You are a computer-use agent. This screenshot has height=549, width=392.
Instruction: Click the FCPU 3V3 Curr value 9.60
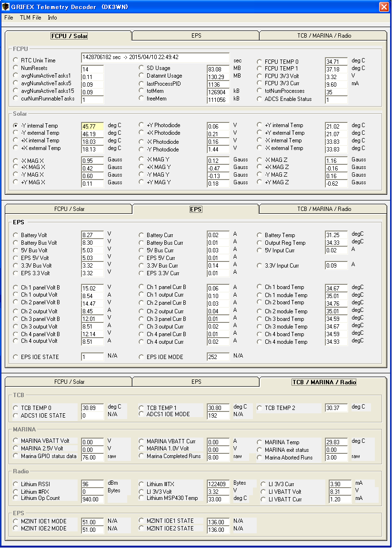[x=336, y=84]
